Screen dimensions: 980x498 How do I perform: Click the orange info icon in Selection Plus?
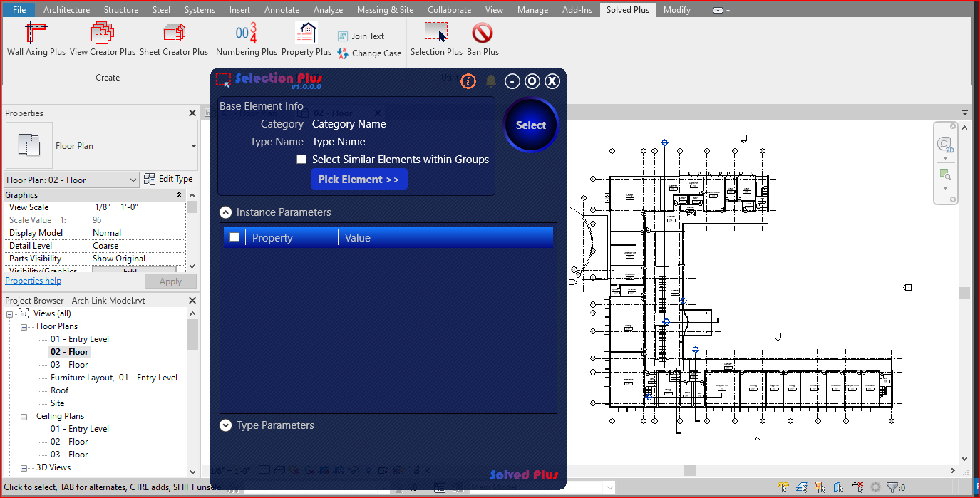tap(468, 81)
